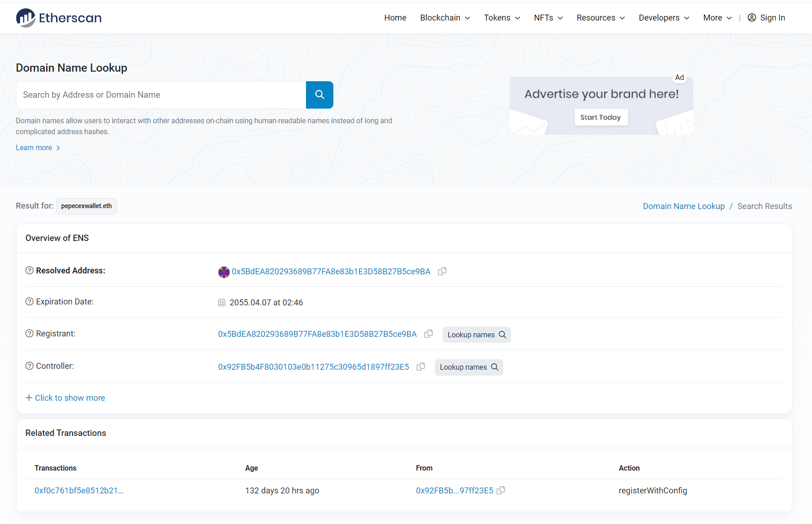
Task: Copy the From address 0x92FB5b...97ff23E5
Action: point(501,490)
